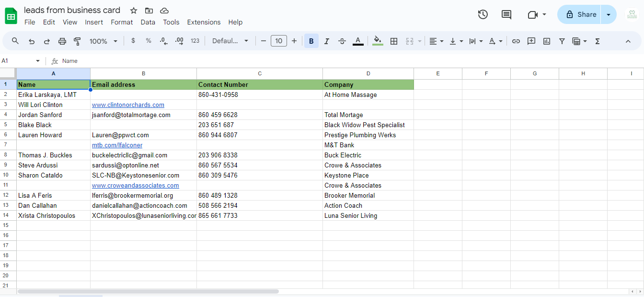Print the spreadsheet
Image resolution: width=644 pixels, height=297 pixels.
coord(62,41)
